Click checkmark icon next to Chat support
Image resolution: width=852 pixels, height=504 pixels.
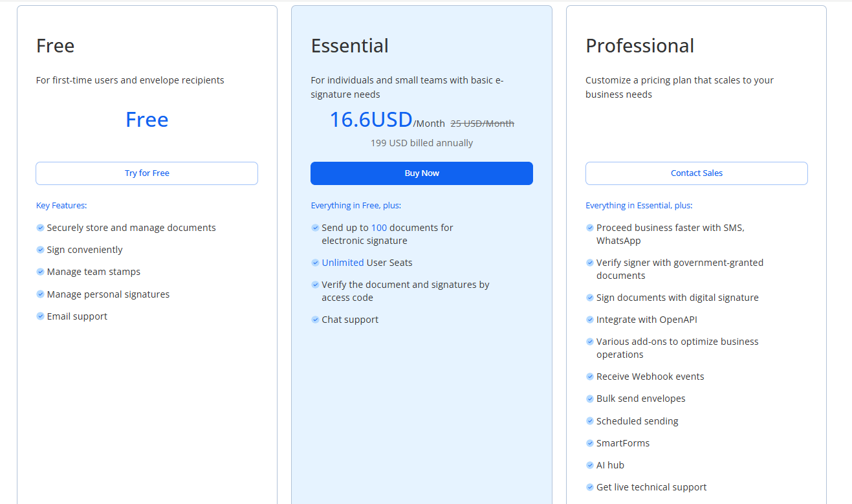click(x=315, y=320)
